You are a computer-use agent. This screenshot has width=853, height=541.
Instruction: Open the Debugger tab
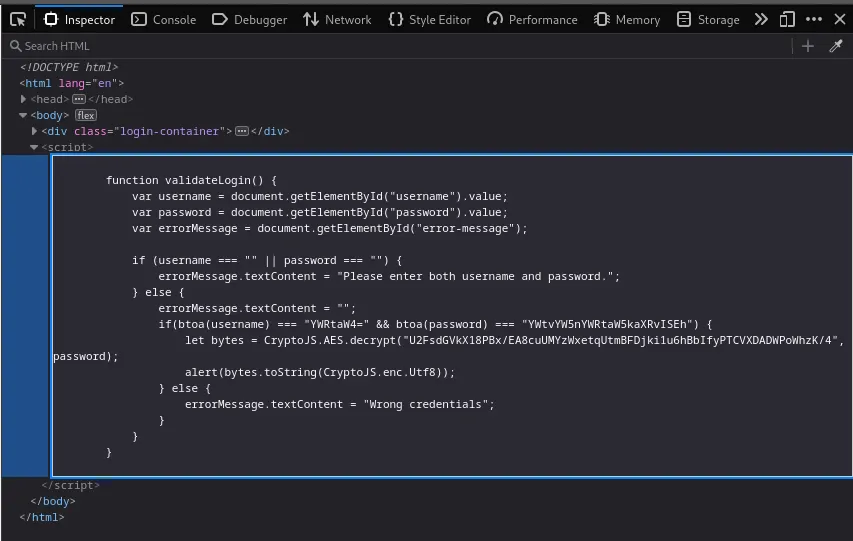(249, 20)
